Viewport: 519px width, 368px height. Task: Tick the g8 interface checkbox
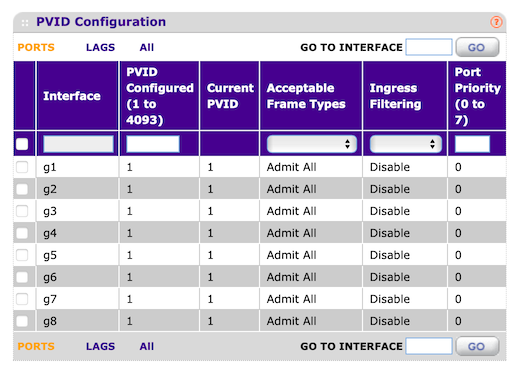tap(22, 321)
